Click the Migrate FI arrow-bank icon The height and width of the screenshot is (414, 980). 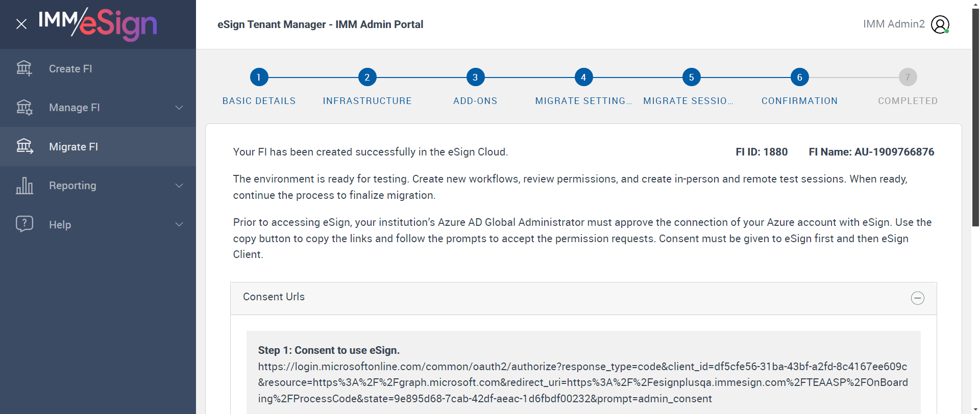[x=24, y=146]
